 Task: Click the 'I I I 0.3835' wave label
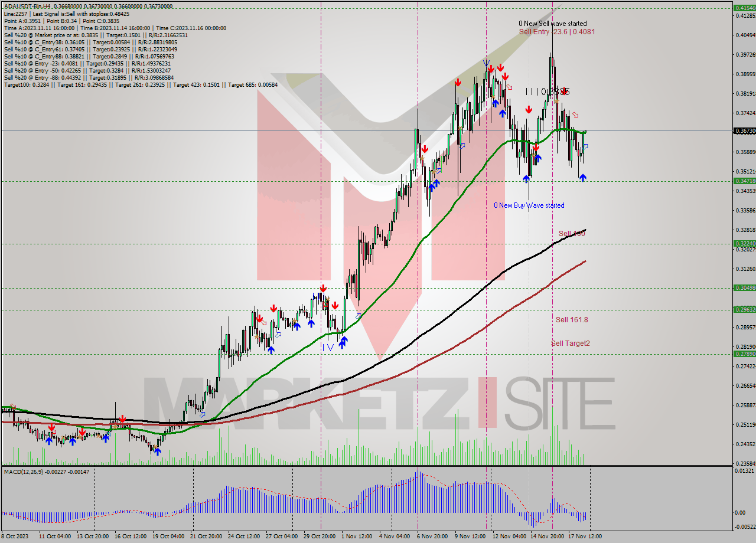point(548,91)
